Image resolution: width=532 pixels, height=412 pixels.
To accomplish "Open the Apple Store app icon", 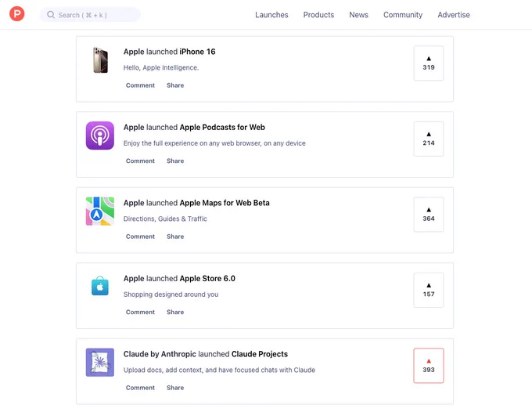I will (x=100, y=287).
